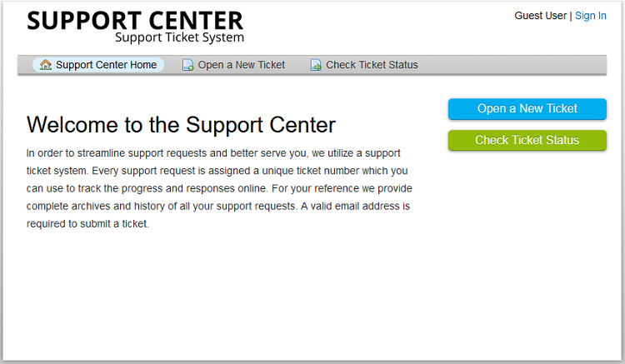625x364 pixels.
Task: Follow the Sign In link
Action: click(x=590, y=16)
